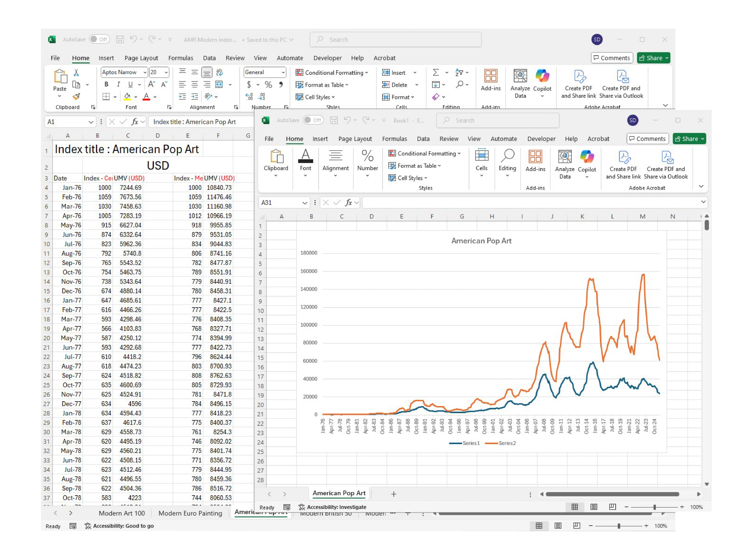Open the Formulas tab in Book1 window

point(394,139)
